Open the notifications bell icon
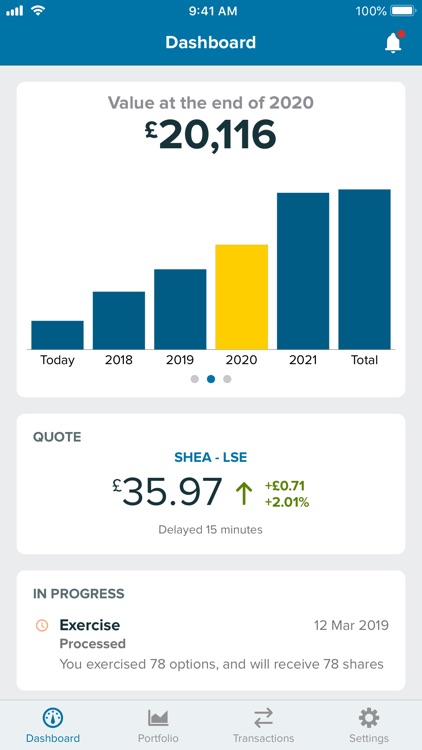Screen dimensions: 422x750 click(394, 43)
